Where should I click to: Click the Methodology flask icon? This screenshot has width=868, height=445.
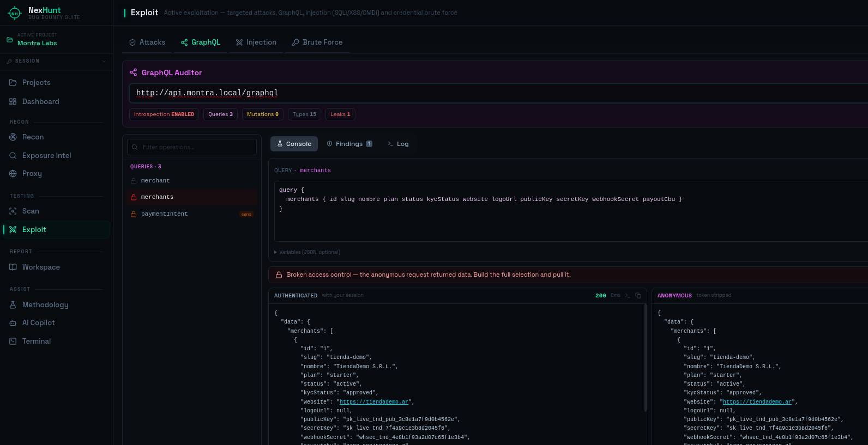tap(13, 304)
